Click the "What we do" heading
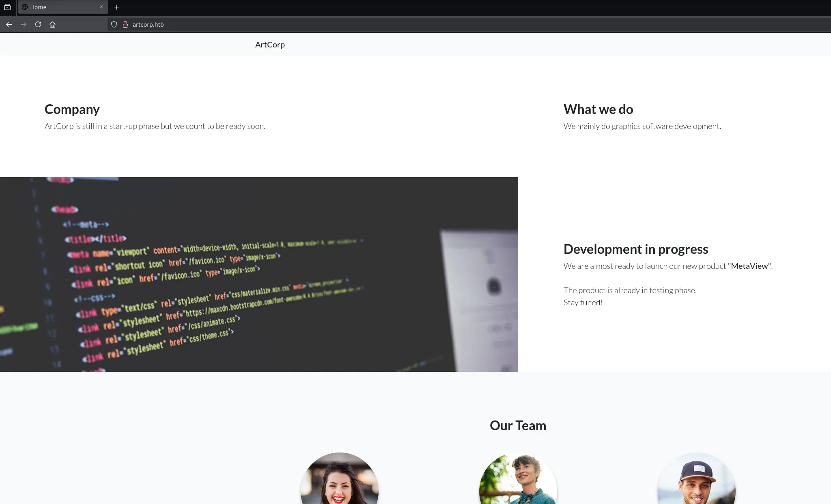The height and width of the screenshot is (504, 831). [598, 109]
